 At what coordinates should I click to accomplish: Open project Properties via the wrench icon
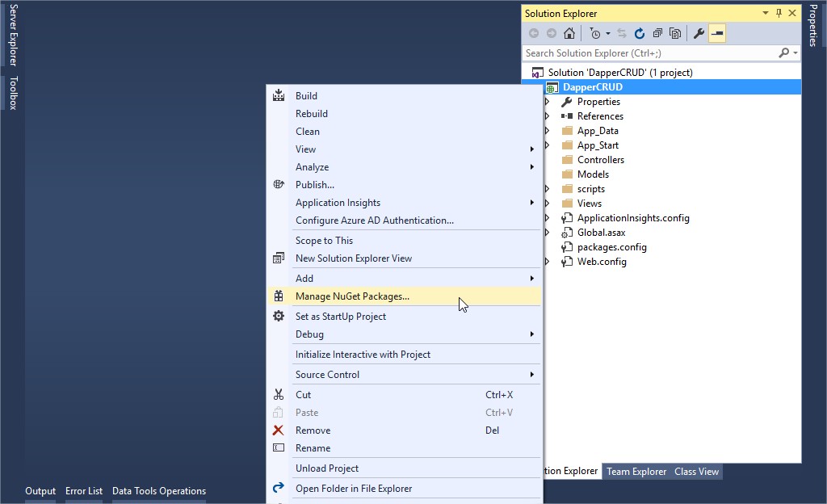(x=699, y=33)
